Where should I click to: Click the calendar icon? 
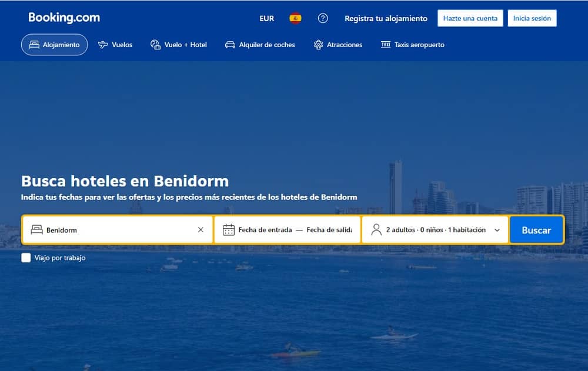point(229,229)
